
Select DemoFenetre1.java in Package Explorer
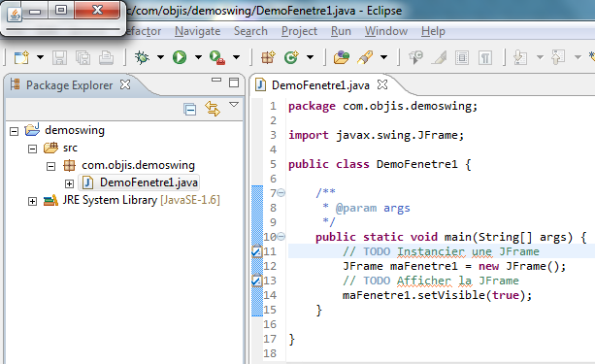(149, 182)
